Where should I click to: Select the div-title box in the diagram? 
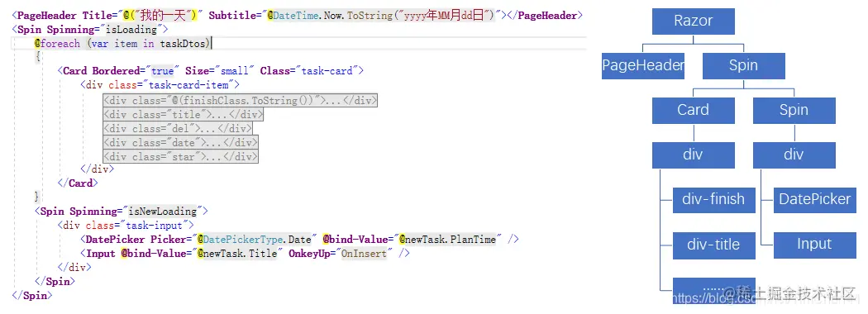coord(713,245)
